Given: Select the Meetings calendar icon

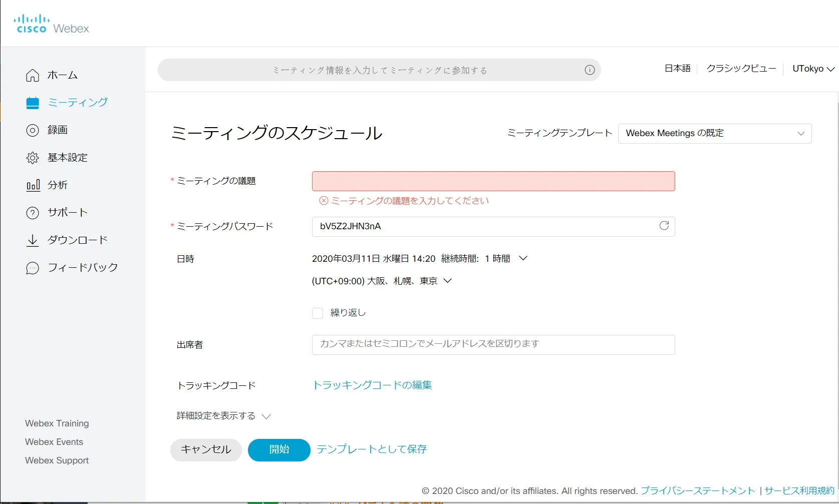Looking at the screenshot, I should click(32, 102).
